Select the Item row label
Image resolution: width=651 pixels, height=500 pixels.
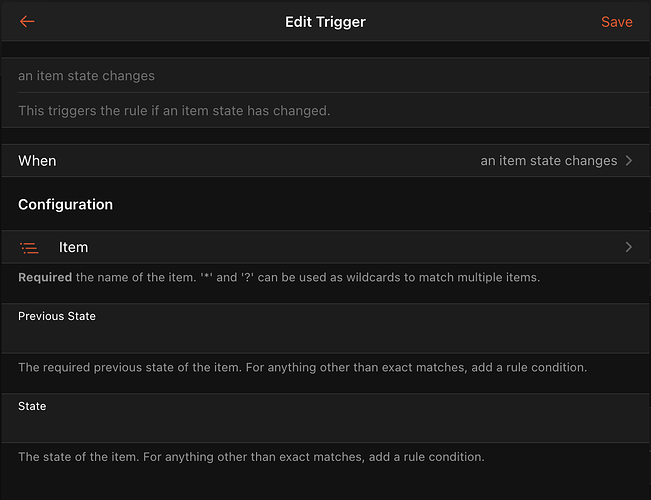(x=73, y=247)
